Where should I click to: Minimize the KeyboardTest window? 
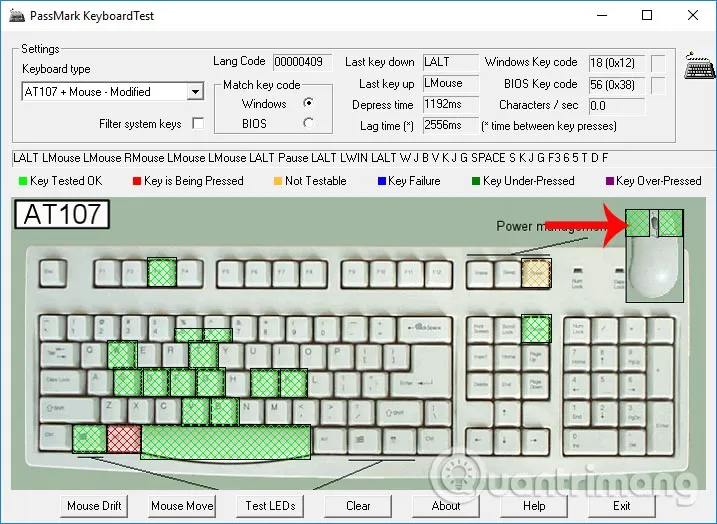pyautogui.click(x=602, y=15)
